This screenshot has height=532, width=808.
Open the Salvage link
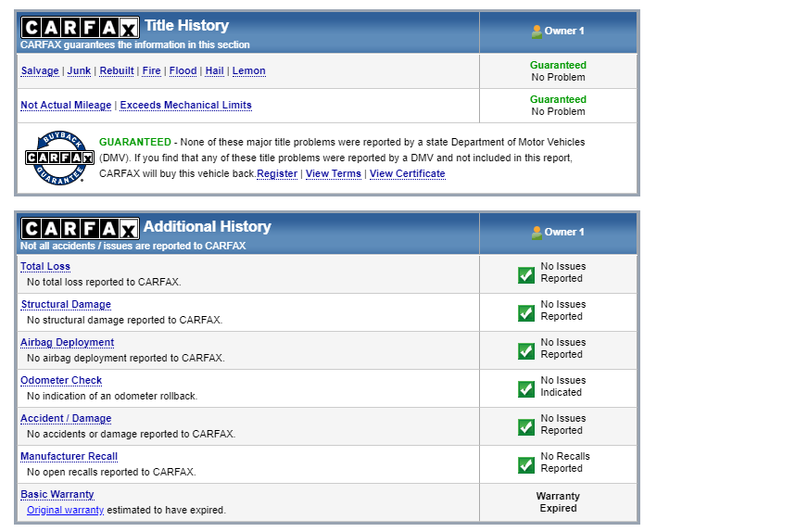pos(40,70)
